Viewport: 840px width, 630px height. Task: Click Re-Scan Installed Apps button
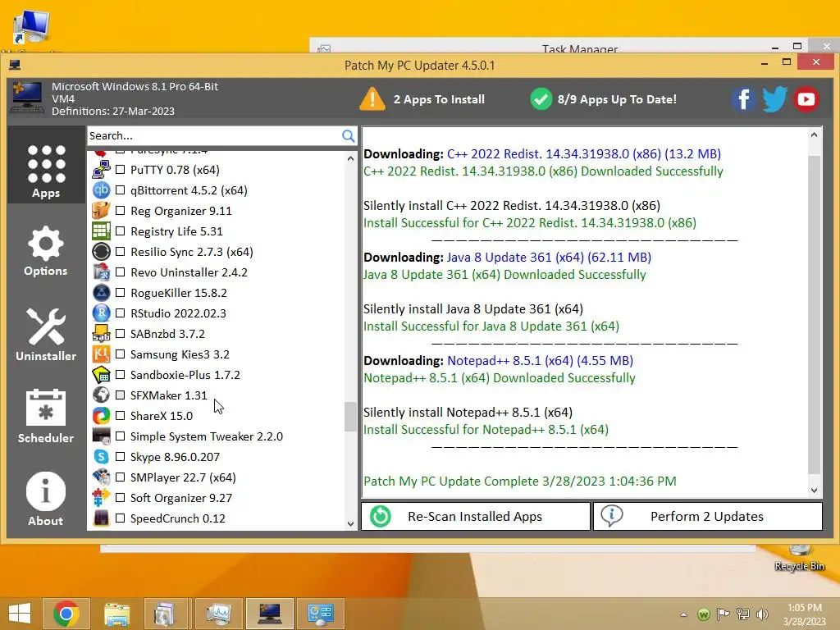(x=476, y=517)
